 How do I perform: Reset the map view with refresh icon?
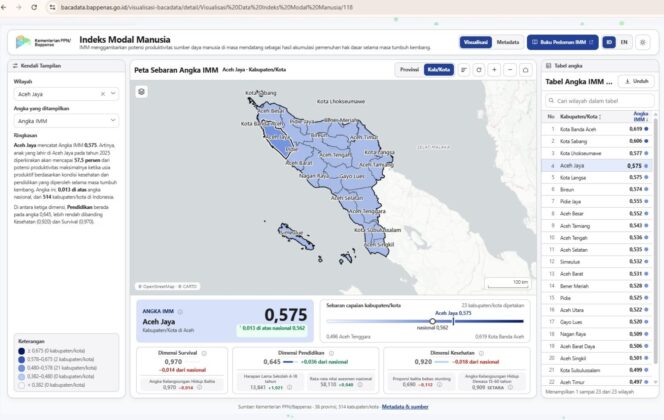pyautogui.click(x=479, y=70)
